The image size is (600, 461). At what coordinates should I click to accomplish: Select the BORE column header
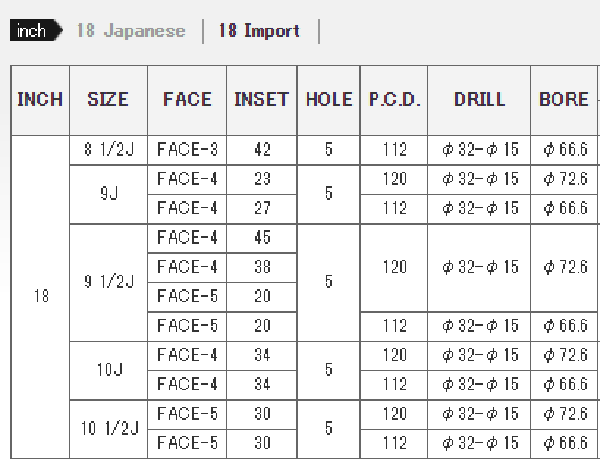[564, 100]
